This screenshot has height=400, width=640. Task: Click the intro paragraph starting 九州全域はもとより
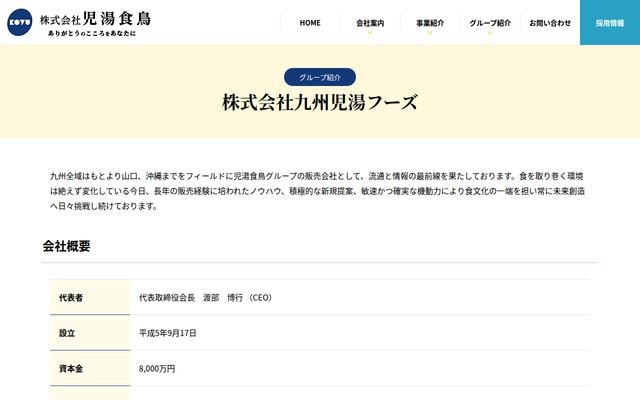318,191
